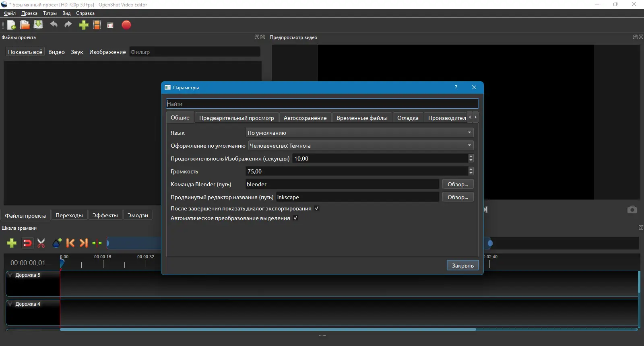Close the Параметры dialog with the X

tap(474, 87)
